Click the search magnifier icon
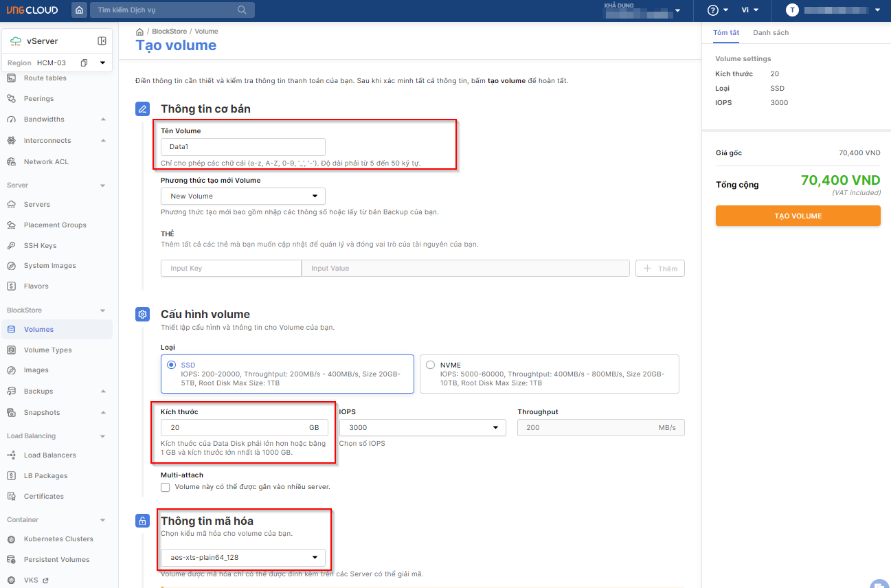 coord(242,10)
